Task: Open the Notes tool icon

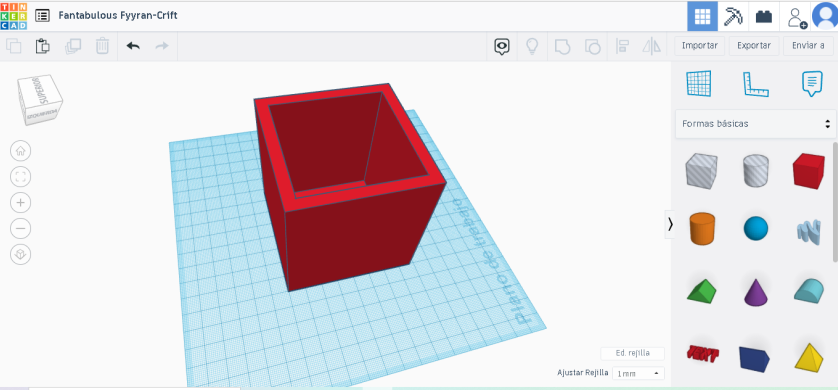Action: [x=812, y=84]
